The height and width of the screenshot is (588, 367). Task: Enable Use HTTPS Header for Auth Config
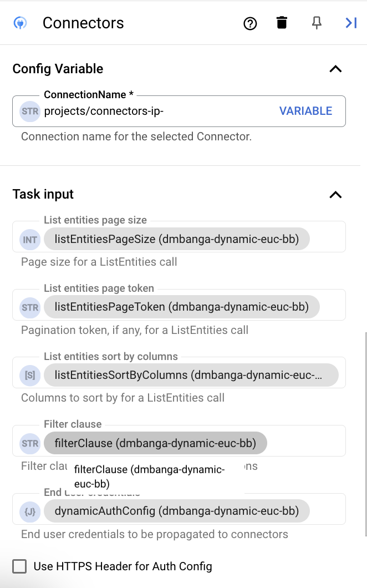tap(19, 566)
